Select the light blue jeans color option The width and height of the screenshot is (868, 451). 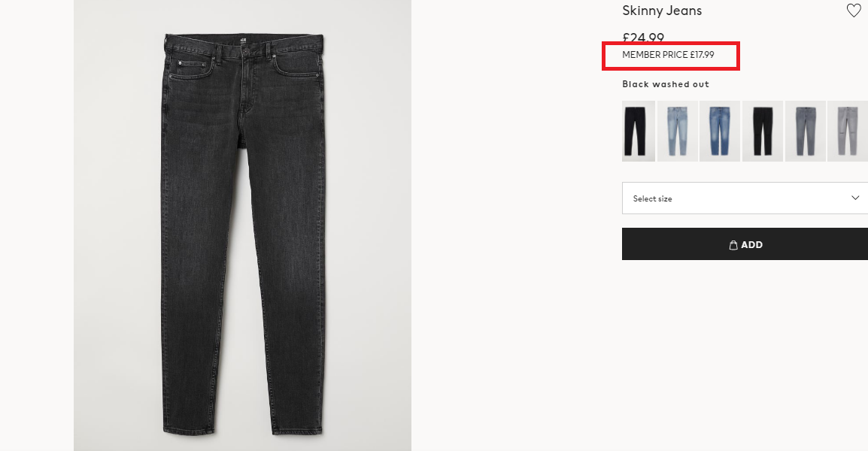click(x=678, y=131)
